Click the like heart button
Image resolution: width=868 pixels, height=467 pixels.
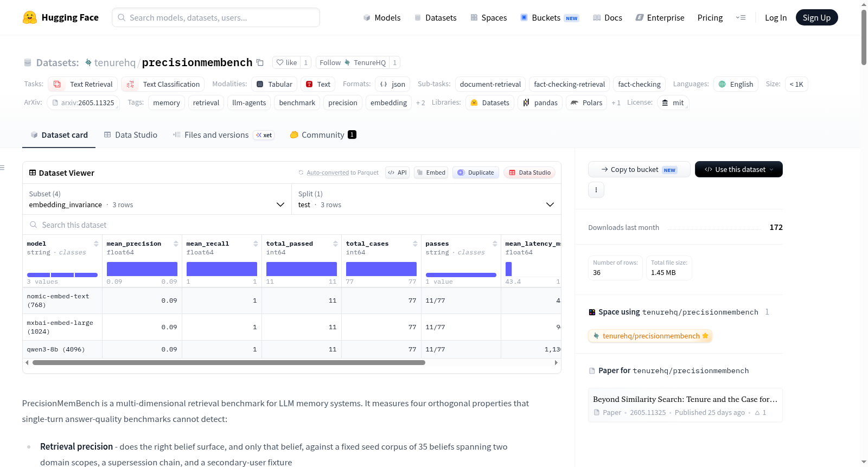tap(286, 62)
